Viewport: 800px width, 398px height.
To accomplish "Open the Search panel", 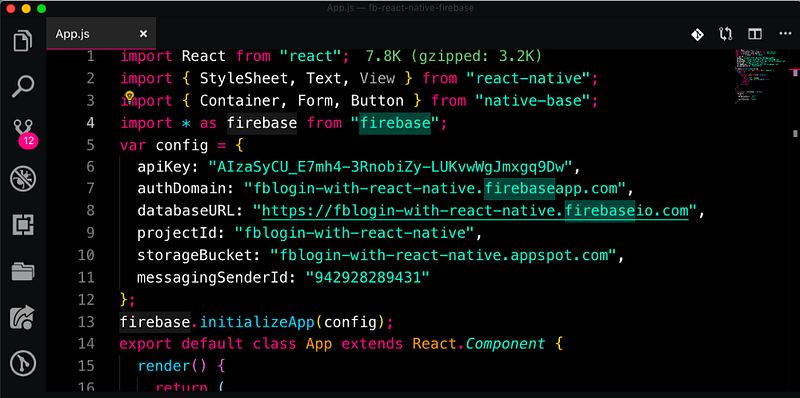I will (x=23, y=86).
